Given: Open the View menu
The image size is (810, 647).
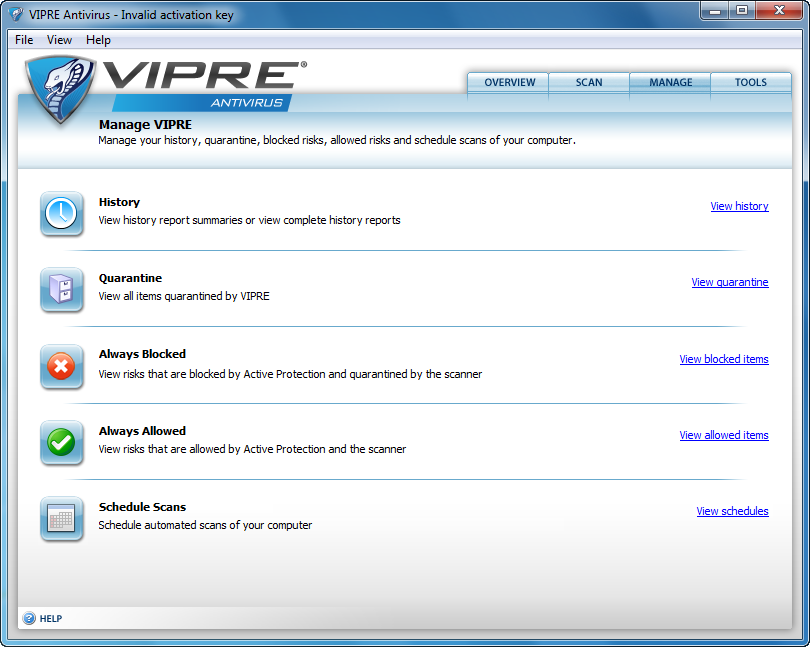Looking at the screenshot, I should [x=59, y=40].
